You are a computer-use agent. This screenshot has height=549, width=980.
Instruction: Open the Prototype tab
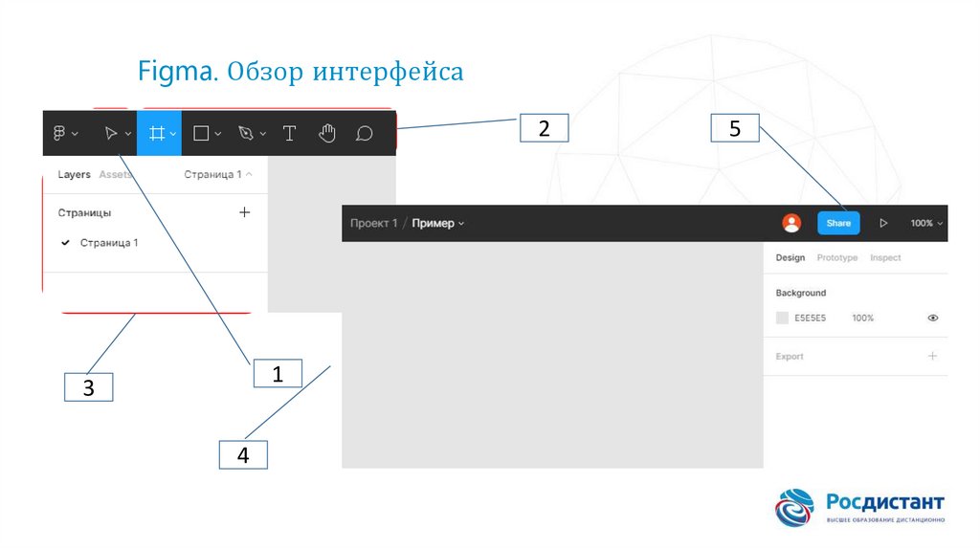pyautogui.click(x=836, y=257)
